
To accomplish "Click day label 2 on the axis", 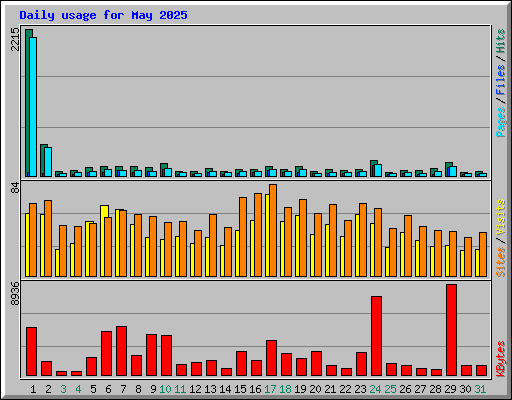I will [48, 389].
